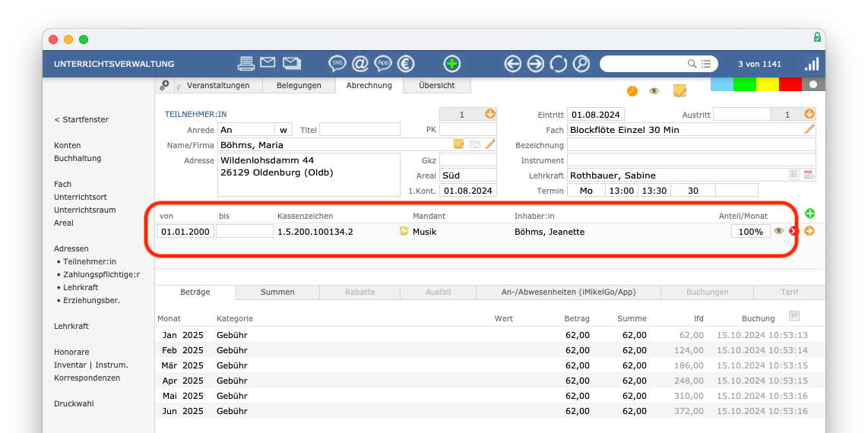Click the toolbar magnifier search icon
The image size is (868, 433).
pos(581,64)
